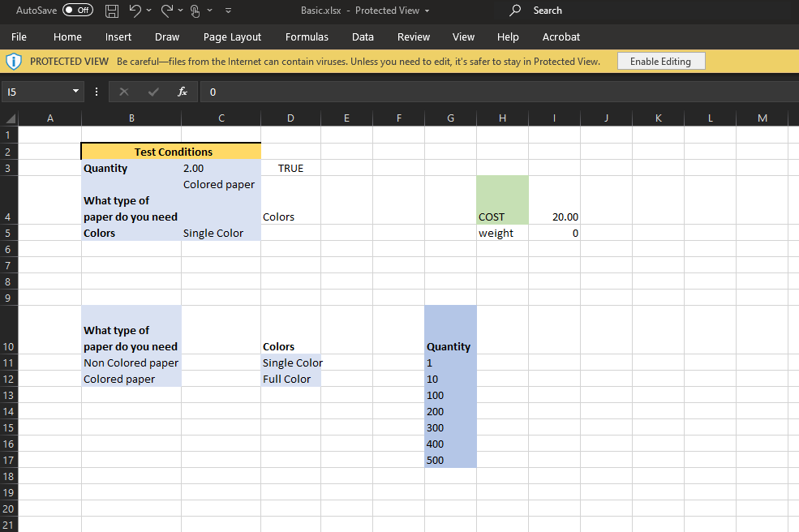Select the Full Color cell
This screenshot has height=532, width=799.
(290, 379)
